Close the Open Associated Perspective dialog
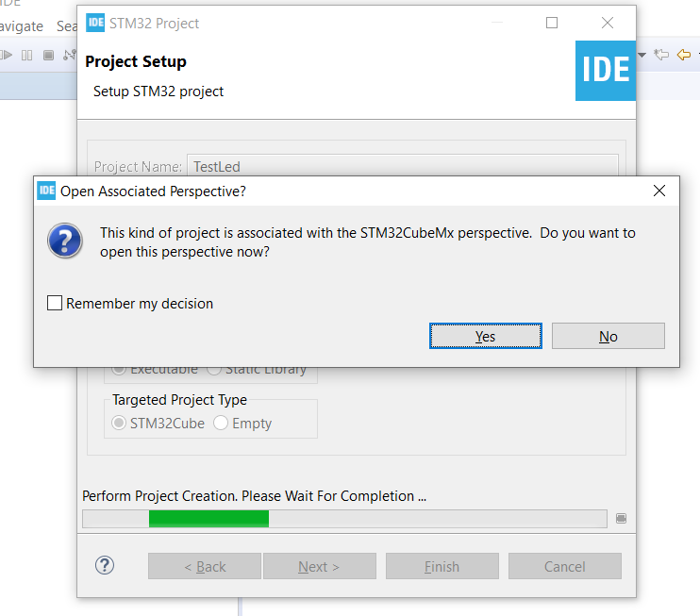This screenshot has height=616, width=700. tap(658, 191)
